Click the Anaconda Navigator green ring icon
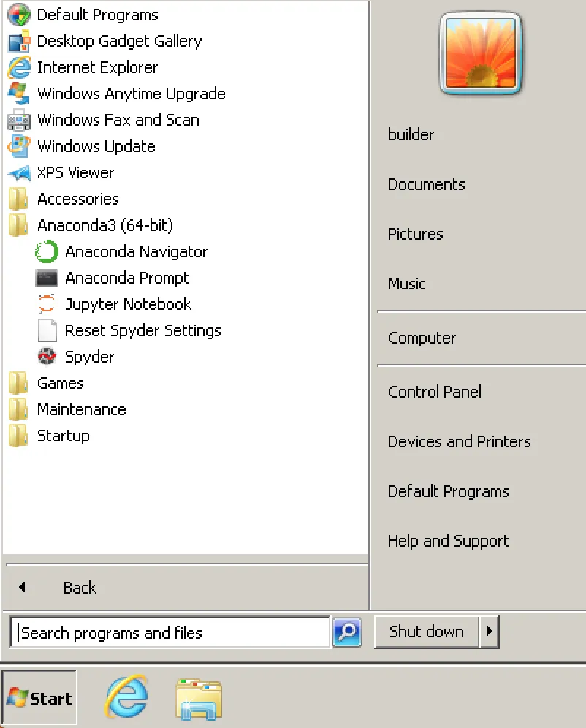 (46, 251)
